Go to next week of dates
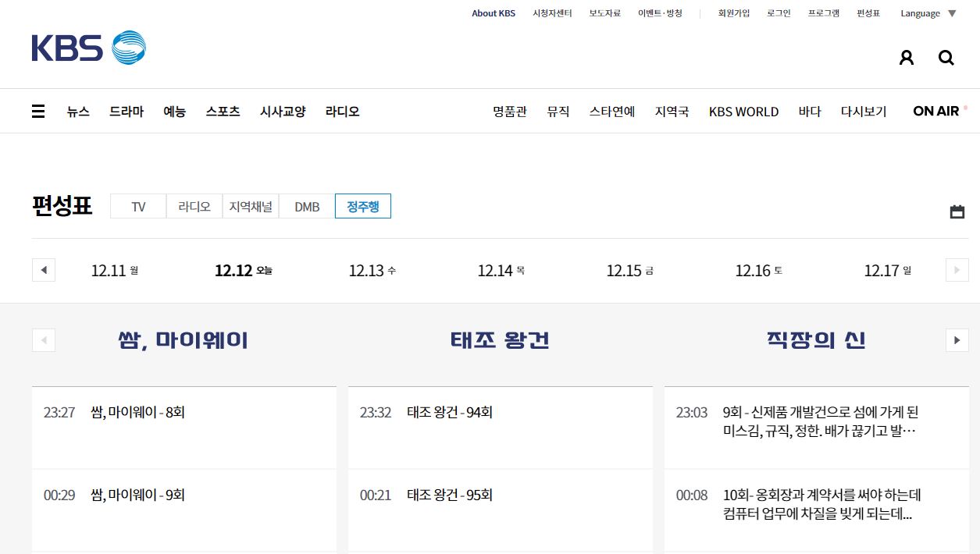Image resolution: width=980 pixels, height=554 pixels. pyautogui.click(x=957, y=271)
